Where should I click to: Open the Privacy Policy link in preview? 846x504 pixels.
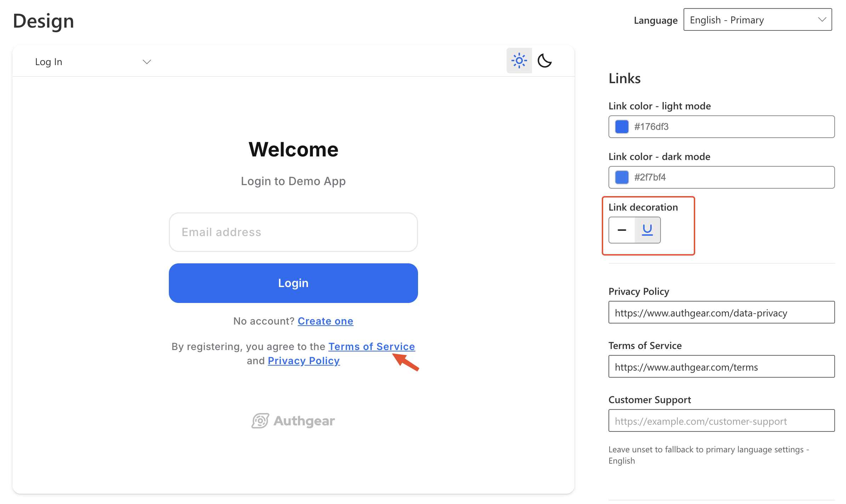pos(304,361)
